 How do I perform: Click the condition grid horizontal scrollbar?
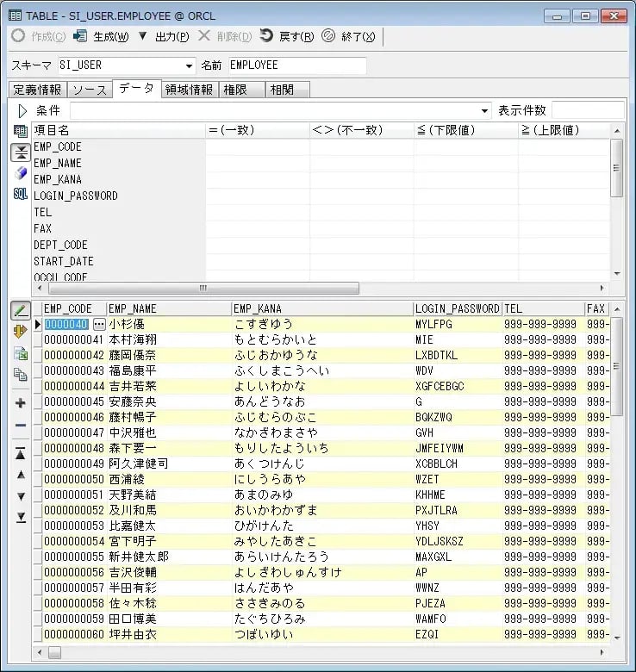pos(202,289)
